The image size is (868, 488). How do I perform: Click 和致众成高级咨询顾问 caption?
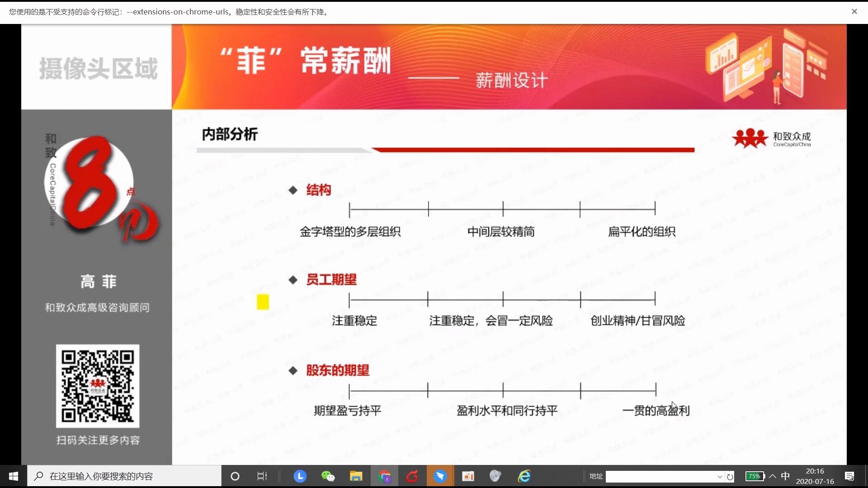point(97,308)
